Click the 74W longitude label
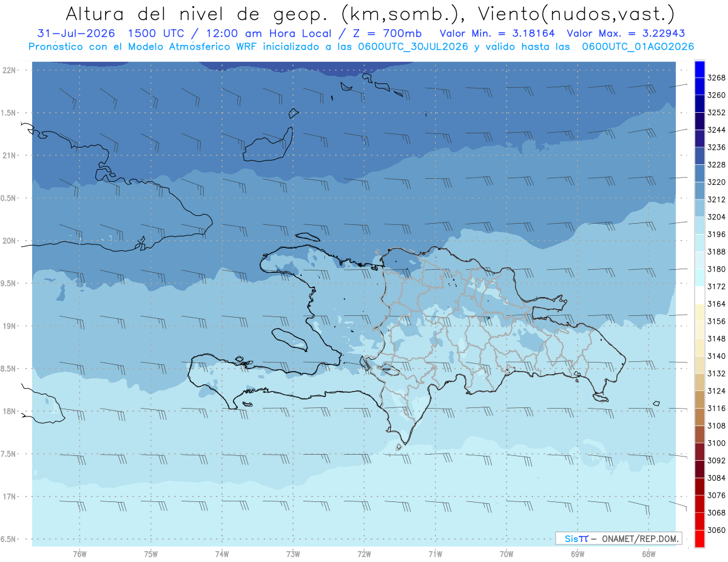The width and height of the screenshot is (728, 562). pos(222,554)
